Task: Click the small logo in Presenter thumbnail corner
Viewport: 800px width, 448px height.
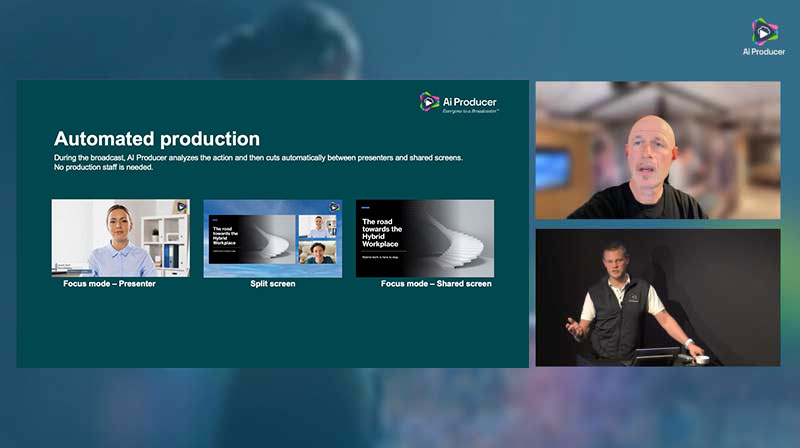Action: pos(182,207)
